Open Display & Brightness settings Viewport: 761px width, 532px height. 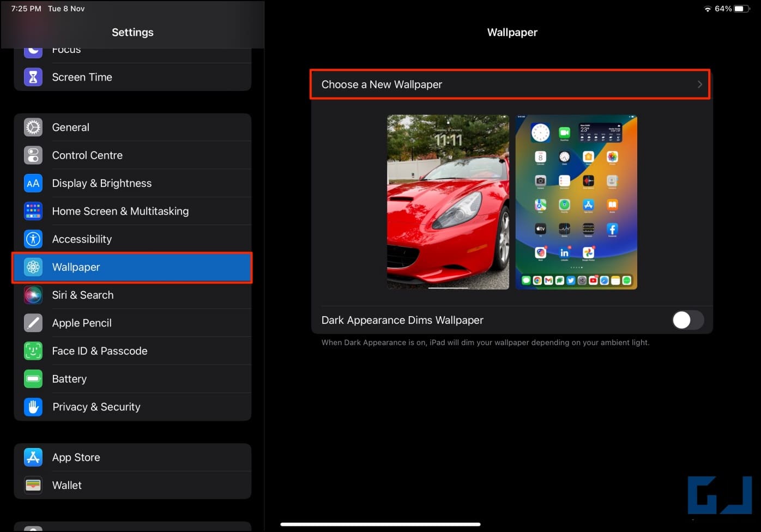(x=132, y=183)
